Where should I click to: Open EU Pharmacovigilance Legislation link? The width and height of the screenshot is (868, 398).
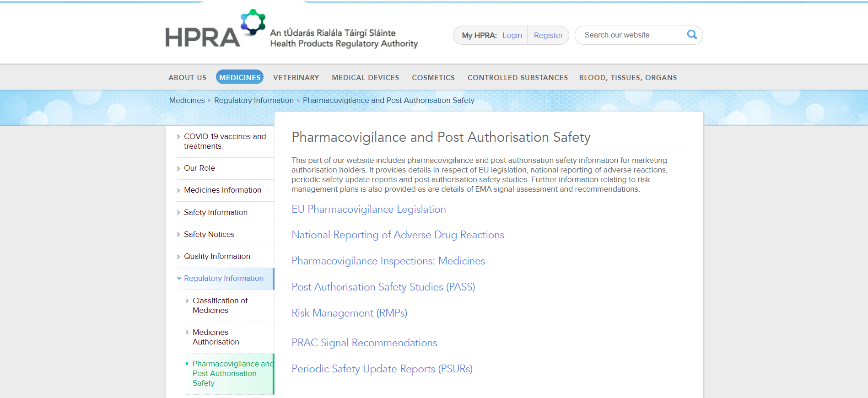(x=368, y=209)
